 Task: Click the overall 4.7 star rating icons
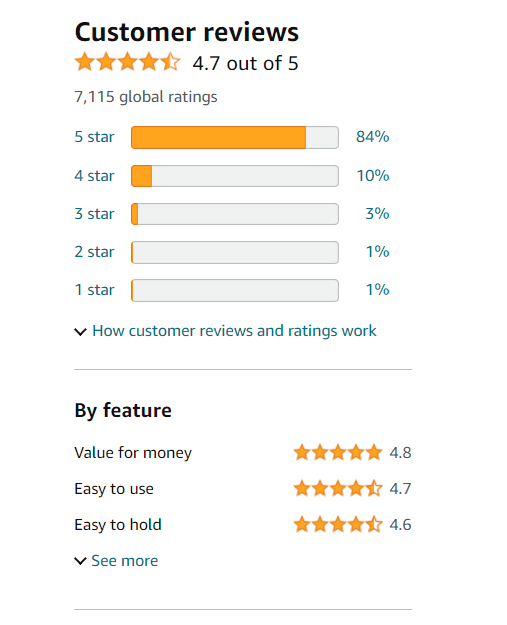pyautogui.click(x=128, y=62)
